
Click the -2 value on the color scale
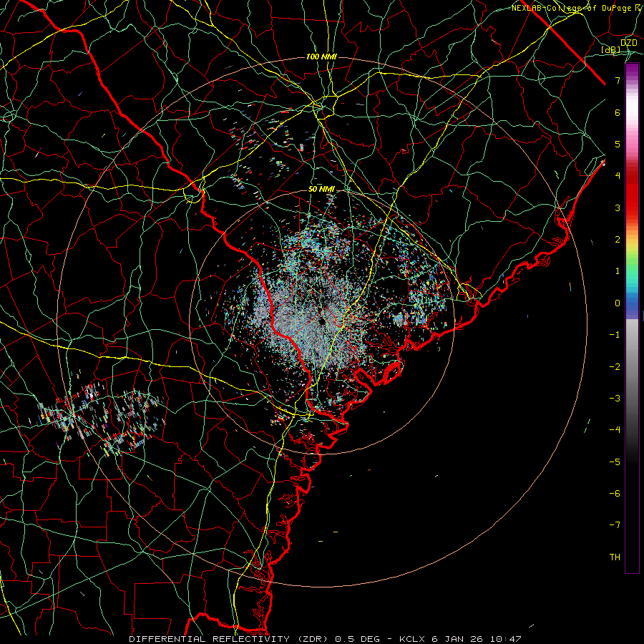[x=615, y=367]
